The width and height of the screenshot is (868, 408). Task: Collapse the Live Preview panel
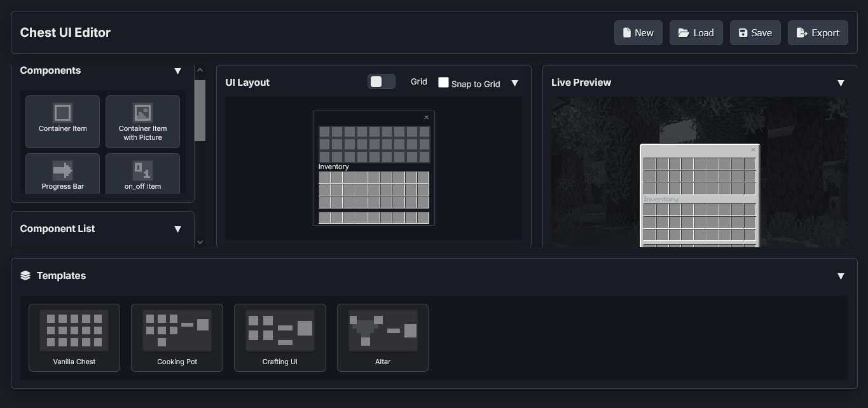841,83
